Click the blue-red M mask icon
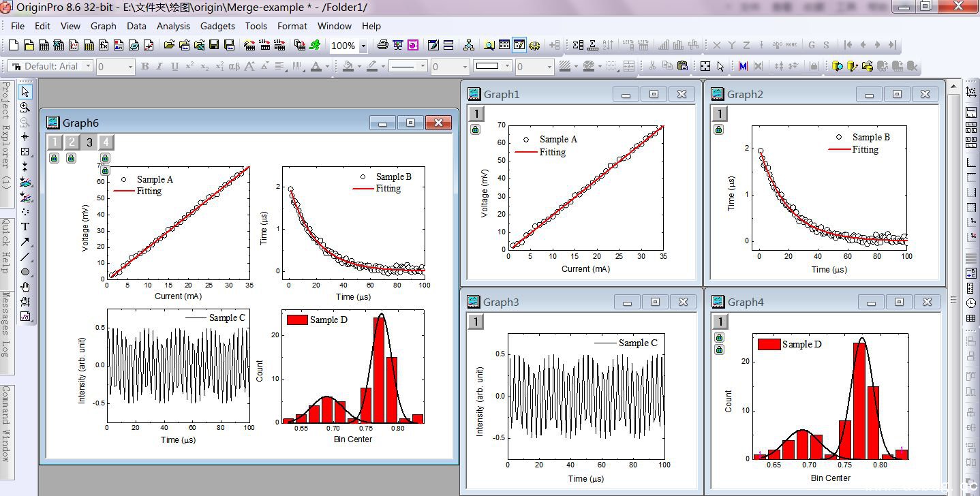This screenshot has height=496, width=980. click(743, 66)
